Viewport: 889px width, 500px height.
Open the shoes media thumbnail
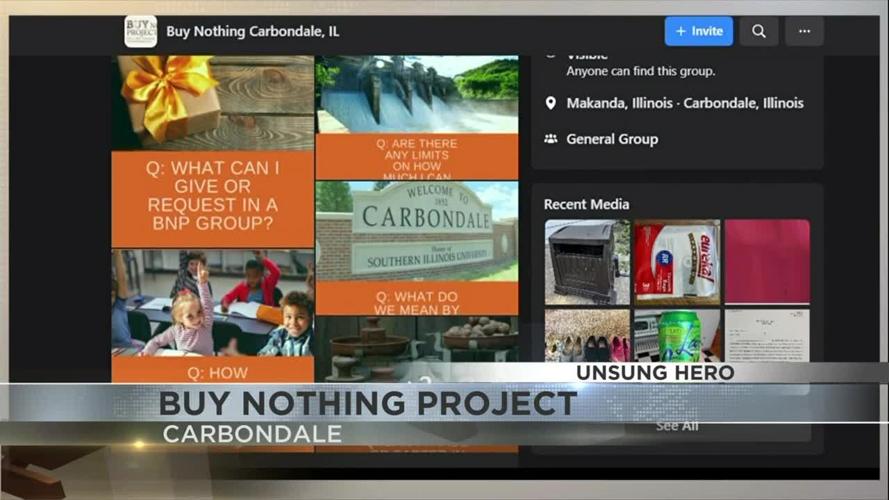[x=587, y=336]
